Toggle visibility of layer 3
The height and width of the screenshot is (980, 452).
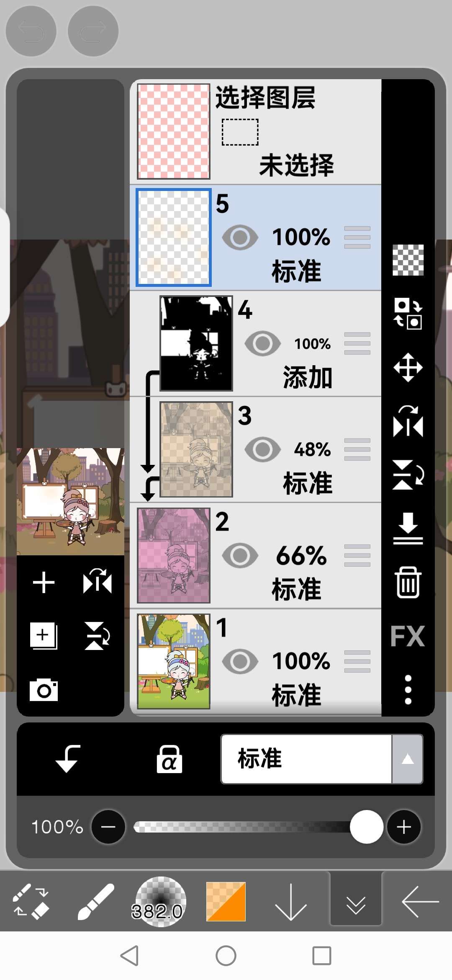click(262, 449)
